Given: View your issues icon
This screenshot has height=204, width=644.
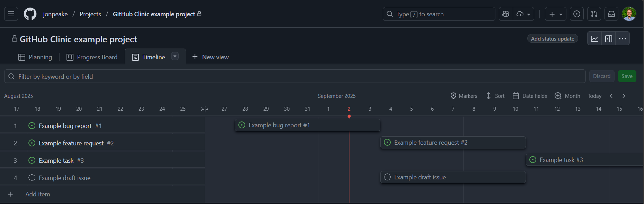Looking at the screenshot, I should coord(577,14).
